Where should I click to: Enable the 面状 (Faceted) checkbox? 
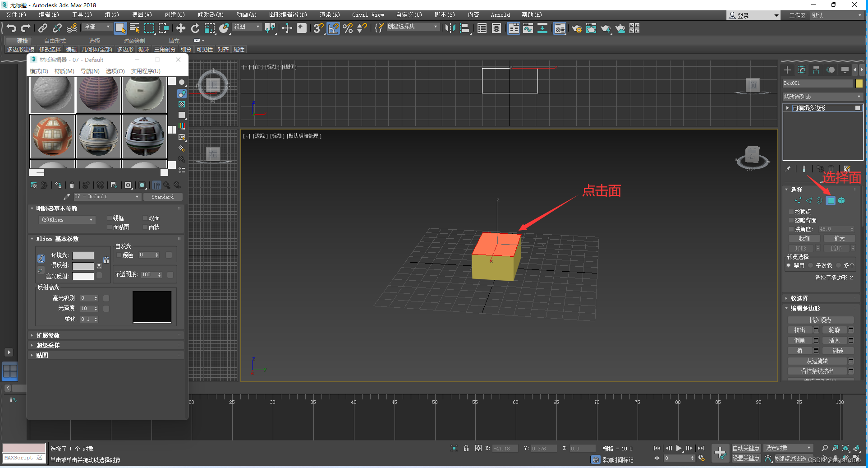(x=145, y=227)
